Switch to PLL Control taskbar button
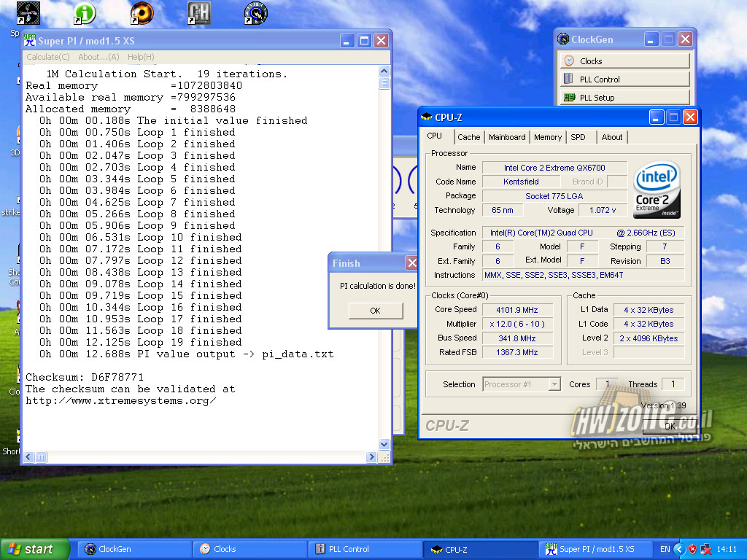Image resolution: width=747 pixels, height=560 pixels. [366, 549]
